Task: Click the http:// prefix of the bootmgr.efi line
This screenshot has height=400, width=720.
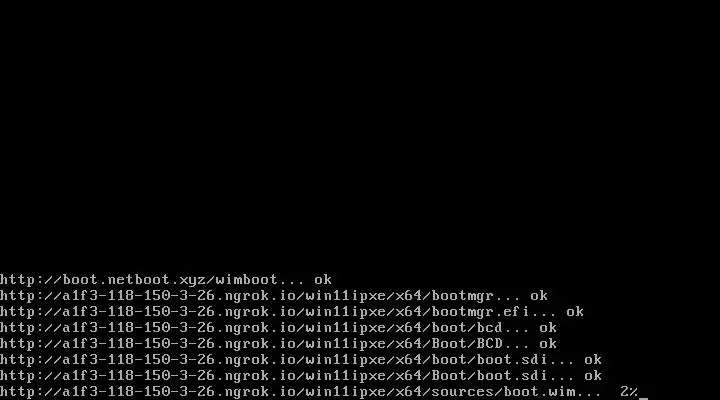Action: (x=30, y=312)
